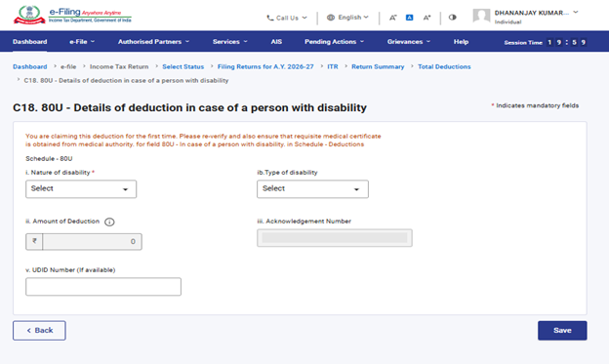Expand the Services menu
This screenshot has height=364, width=609.
230,42
